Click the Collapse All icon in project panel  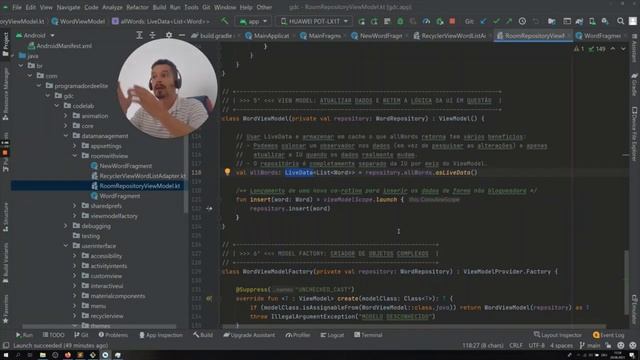click(152, 36)
